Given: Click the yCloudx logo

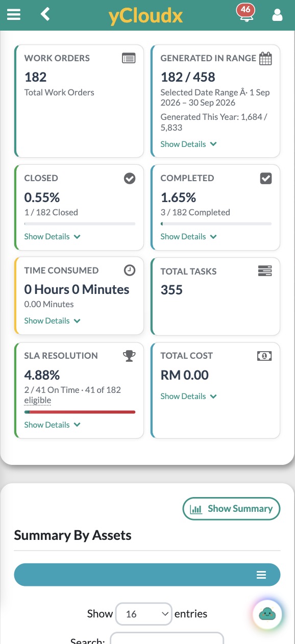Looking at the screenshot, I should [145, 16].
